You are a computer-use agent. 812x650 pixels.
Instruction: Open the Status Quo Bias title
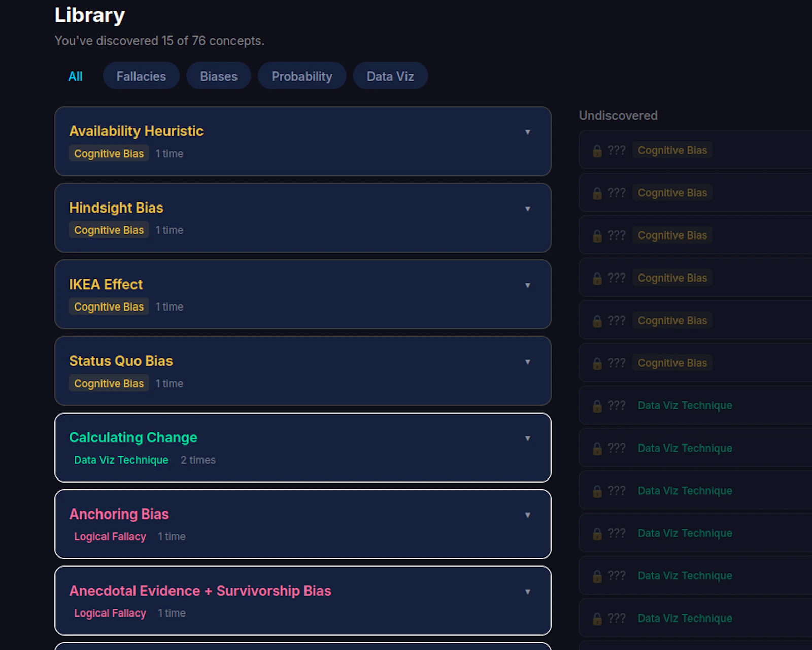coord(121,361)
